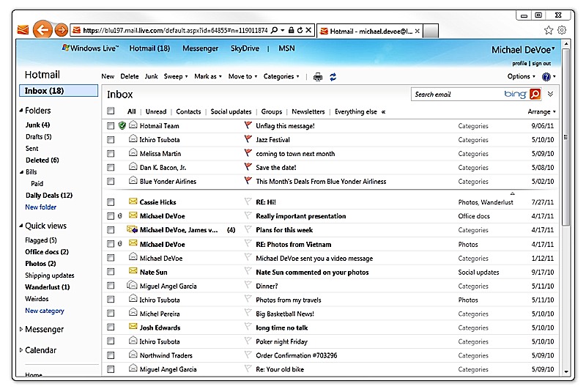The width and height of the screenshot is (586, 392).
Task: Check the Nate Sun message box
Action: click(x=111, y=272)
